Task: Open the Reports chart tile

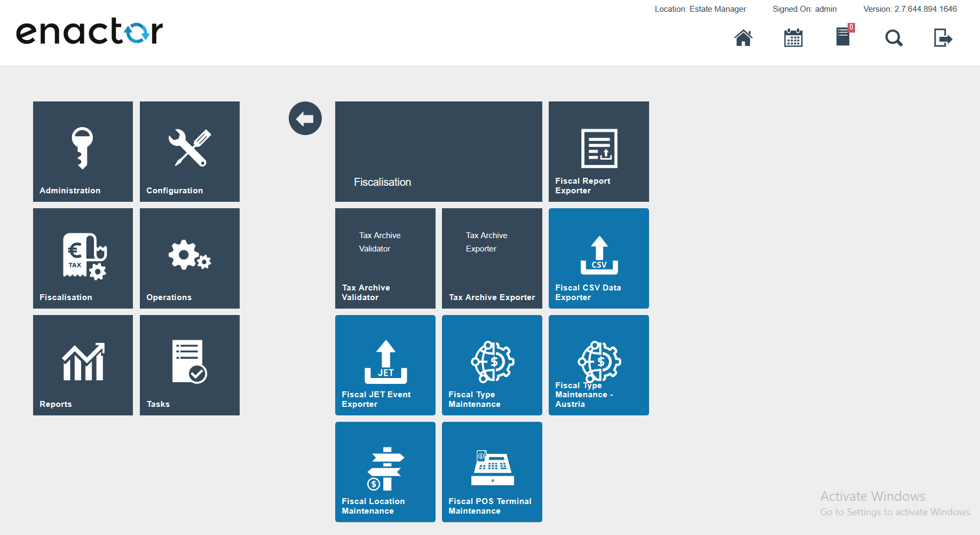Action: 83,365
